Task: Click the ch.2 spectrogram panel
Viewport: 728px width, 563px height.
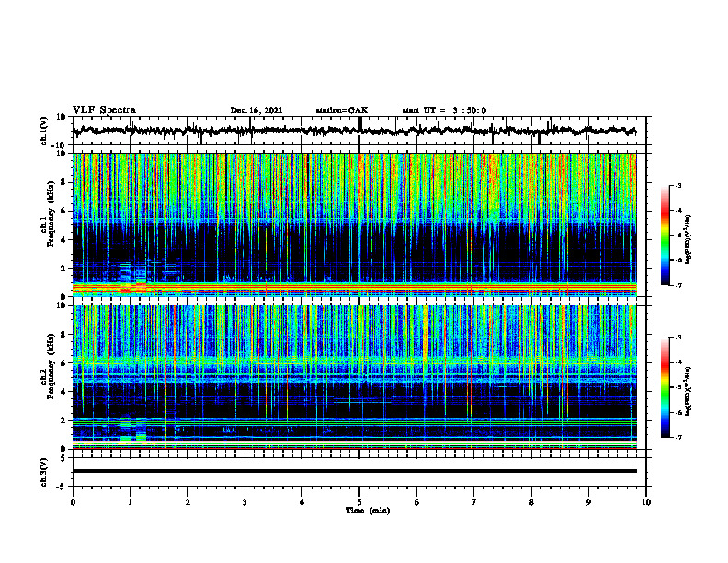Action: tap(354, 377)
